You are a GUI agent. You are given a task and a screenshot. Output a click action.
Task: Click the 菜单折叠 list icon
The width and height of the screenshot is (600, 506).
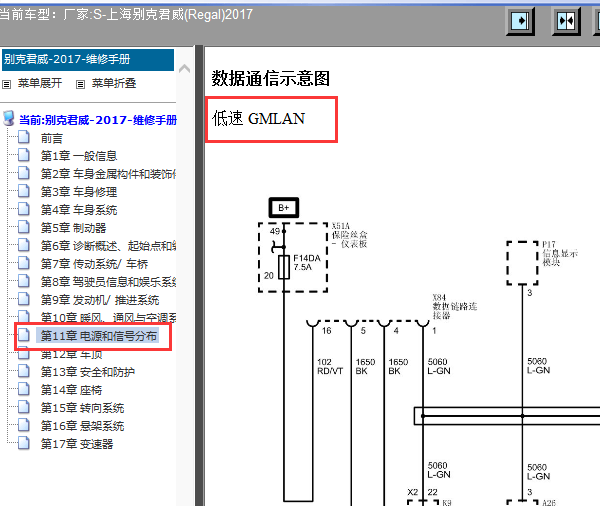tap(80, 84)
